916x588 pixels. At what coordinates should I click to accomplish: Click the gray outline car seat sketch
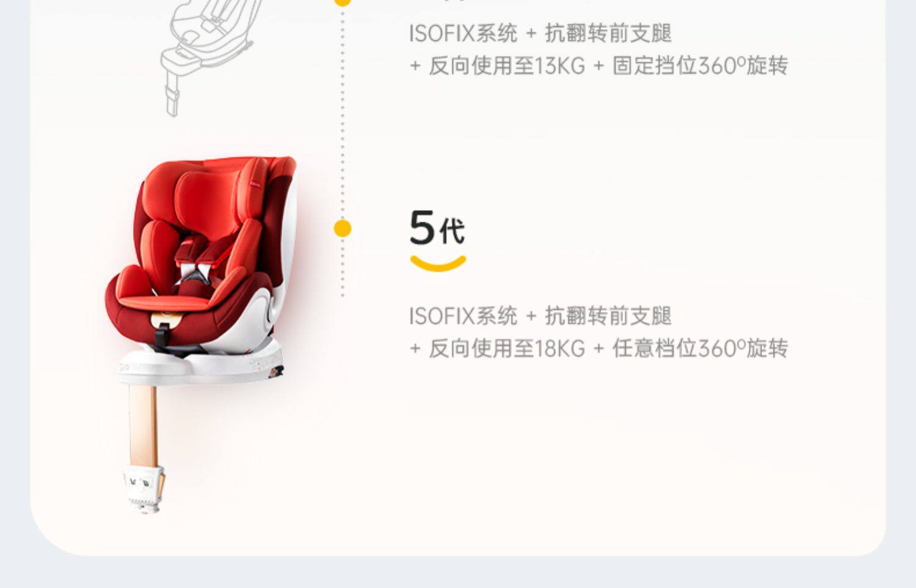tap(208, 56)
